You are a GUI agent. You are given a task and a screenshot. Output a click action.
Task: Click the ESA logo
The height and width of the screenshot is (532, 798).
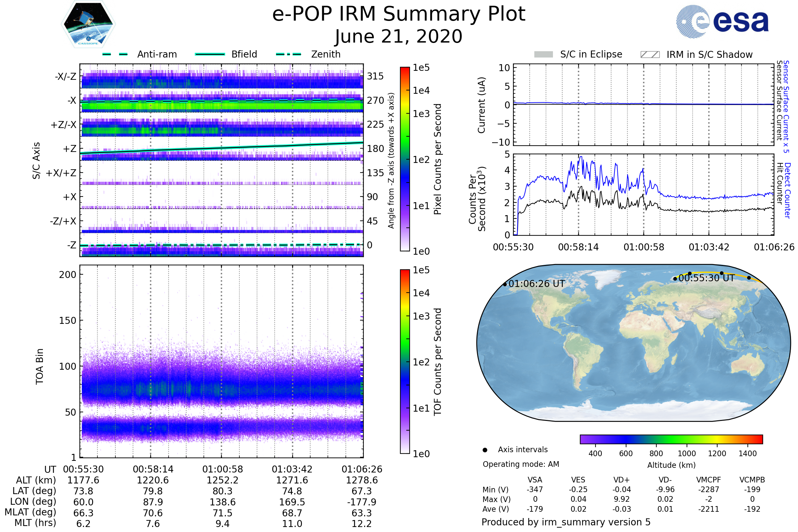(722, 22)
